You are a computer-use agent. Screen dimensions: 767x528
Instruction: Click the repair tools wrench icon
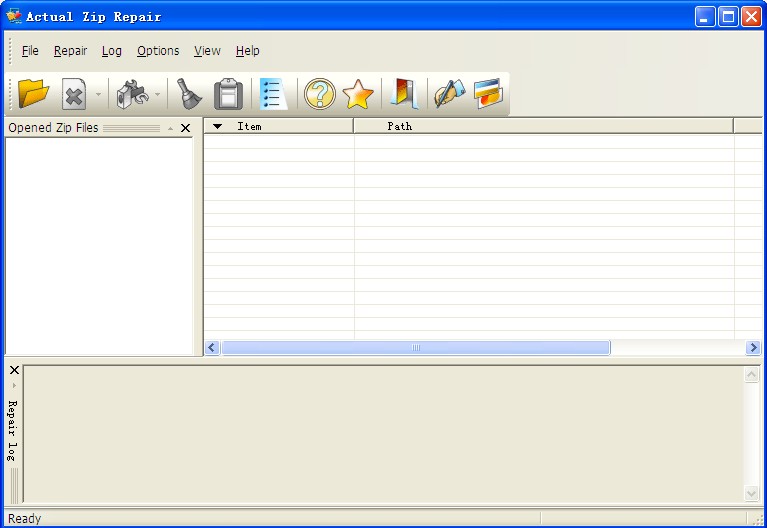tap(131, 94)
